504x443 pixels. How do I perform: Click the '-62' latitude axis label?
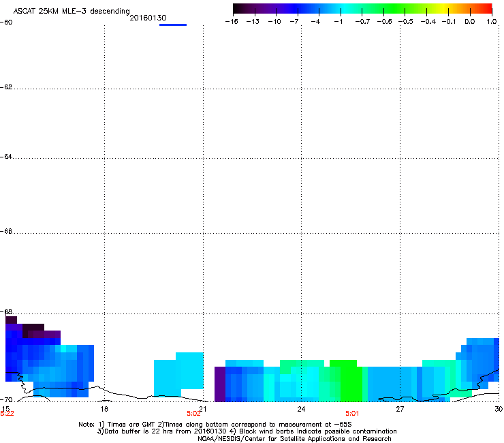click(6, 87)
